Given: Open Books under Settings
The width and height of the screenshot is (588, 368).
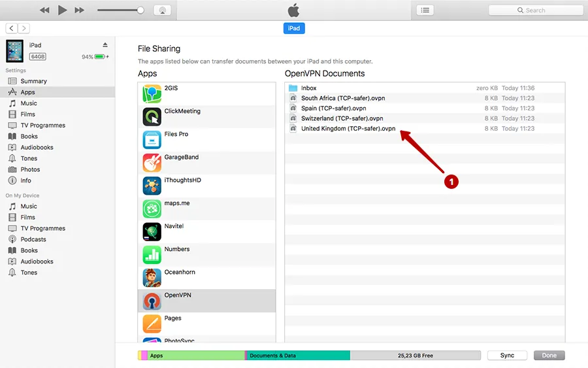Looking at the screenshot, I should [x=57, y=136].
